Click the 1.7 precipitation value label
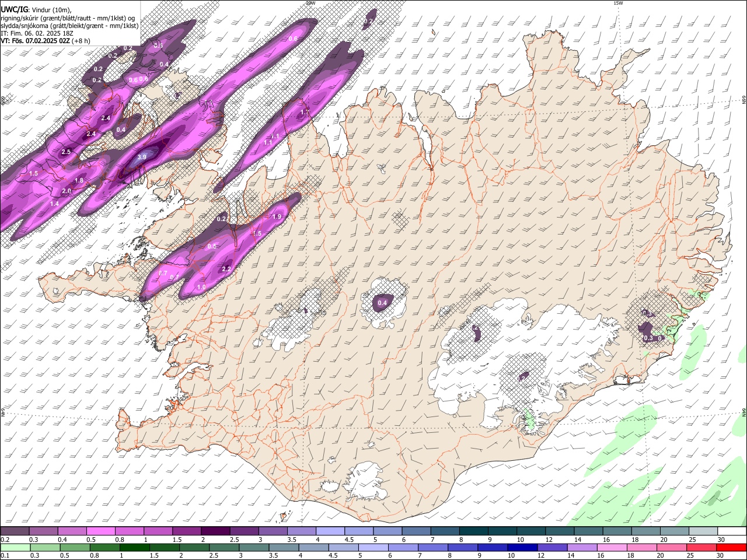 305,113
